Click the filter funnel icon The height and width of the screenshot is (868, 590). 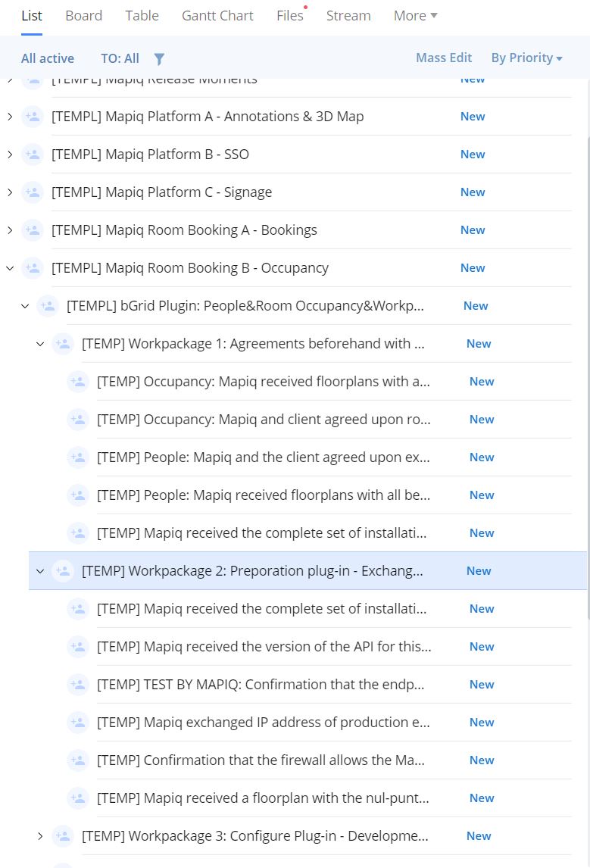point(159,58)
